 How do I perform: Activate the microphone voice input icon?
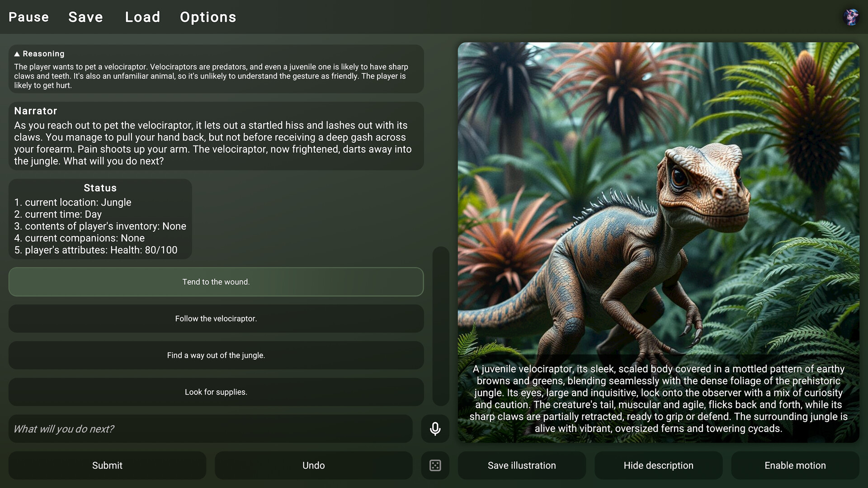[x=434, y=428]
